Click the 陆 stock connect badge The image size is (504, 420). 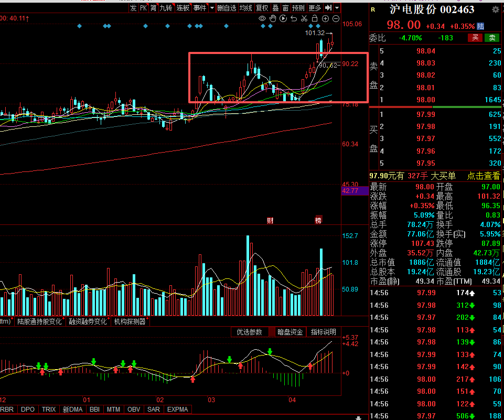click(480, 26)
